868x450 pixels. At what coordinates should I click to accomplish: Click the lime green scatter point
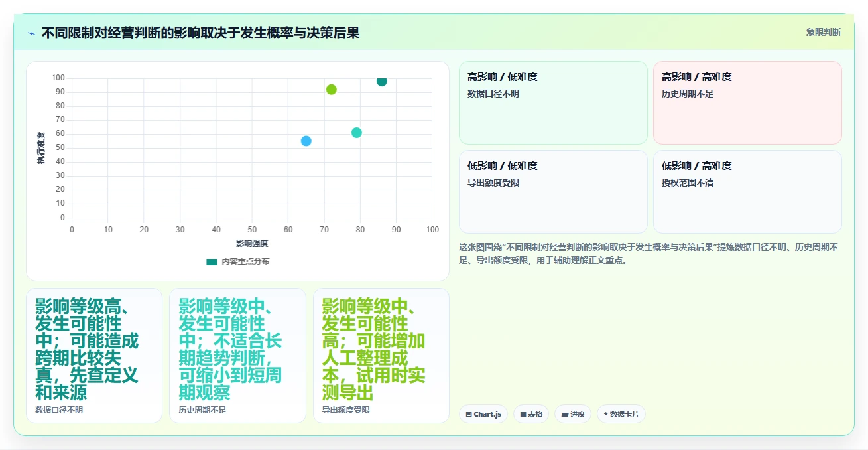pos(332,90)
